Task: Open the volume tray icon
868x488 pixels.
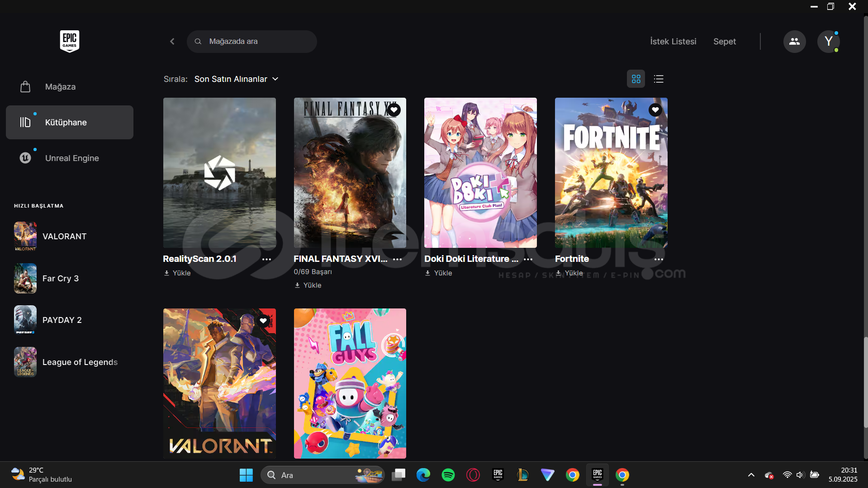Action: [801, 475]
